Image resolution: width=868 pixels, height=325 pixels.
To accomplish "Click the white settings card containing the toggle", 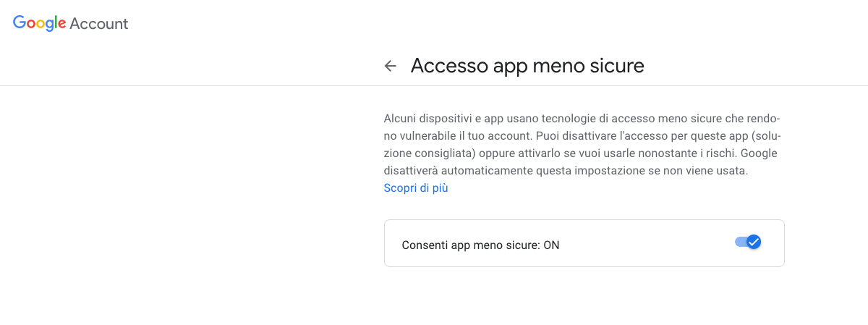I will pos(584,243).
